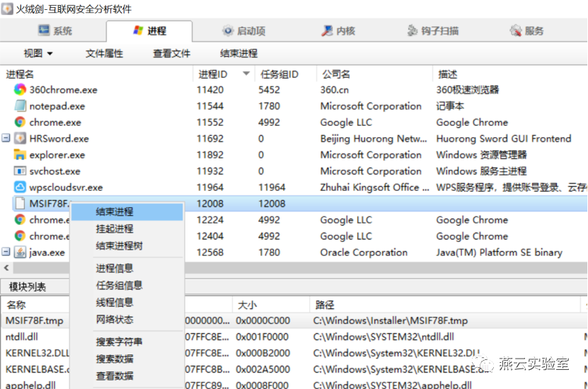Click the MSIF78F blank file icon
The height and width of the screenshot is (389, 588).
[x=20, y=204]
